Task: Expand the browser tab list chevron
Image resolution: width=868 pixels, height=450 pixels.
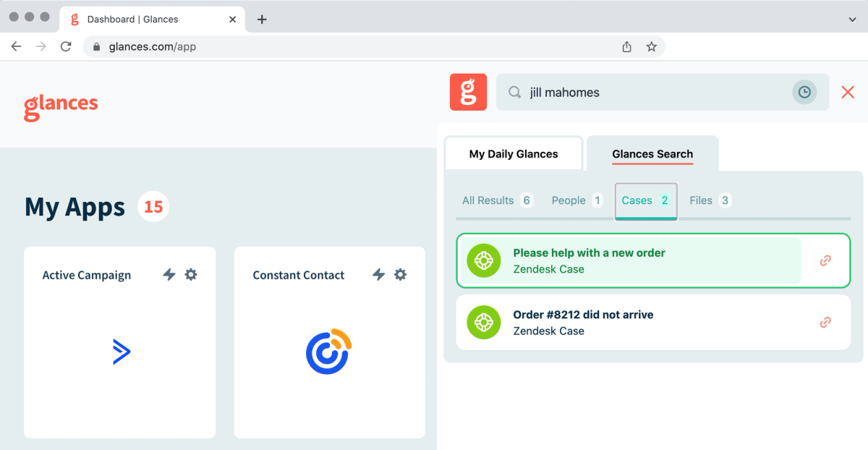Action: (852, 20)
